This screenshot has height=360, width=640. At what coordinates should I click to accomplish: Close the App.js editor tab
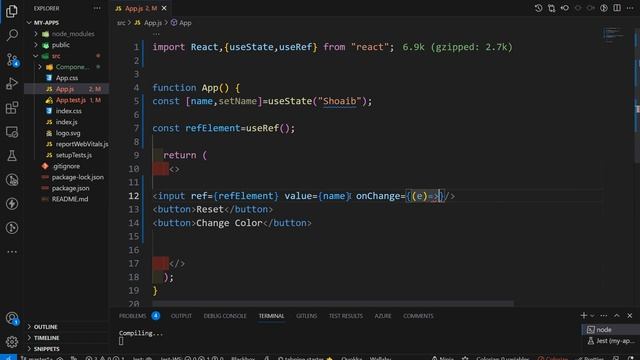(x=164, y=8)
